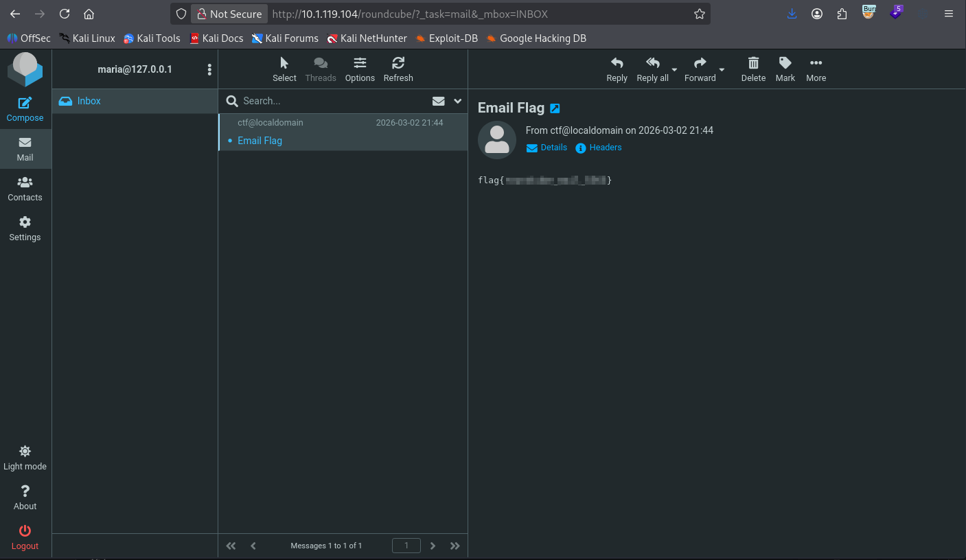Click the Select messages tool
This screenshot has height=560, width=966.
[284, 69]
